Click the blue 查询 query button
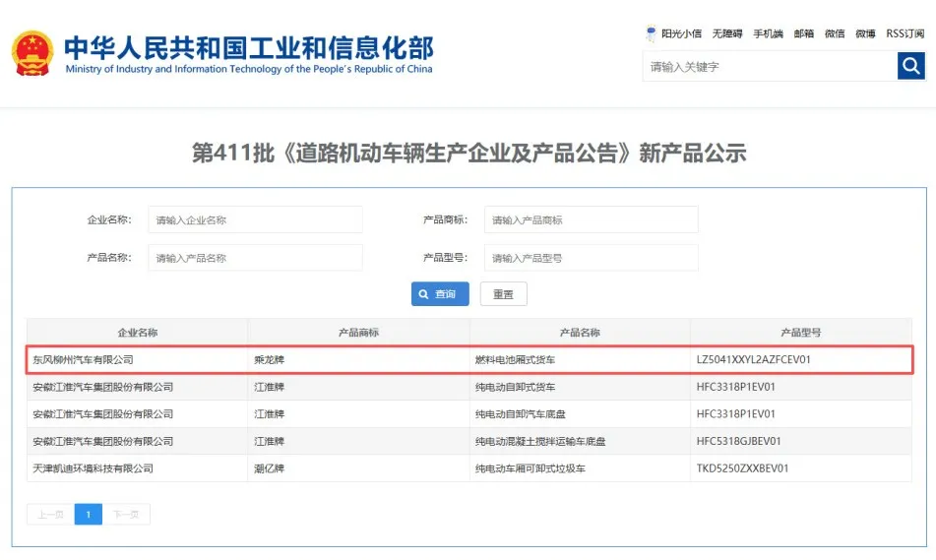This screenshot has width=936, height=560. point(440,293)
